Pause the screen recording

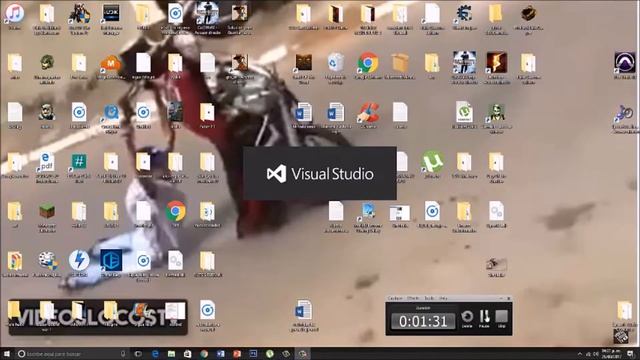[x=484, y=318]
